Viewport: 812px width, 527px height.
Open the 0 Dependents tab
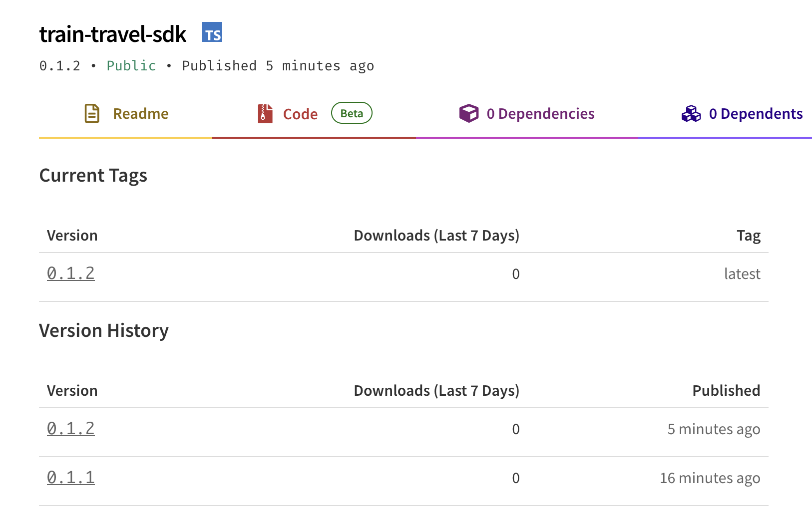tap(756, 114)
